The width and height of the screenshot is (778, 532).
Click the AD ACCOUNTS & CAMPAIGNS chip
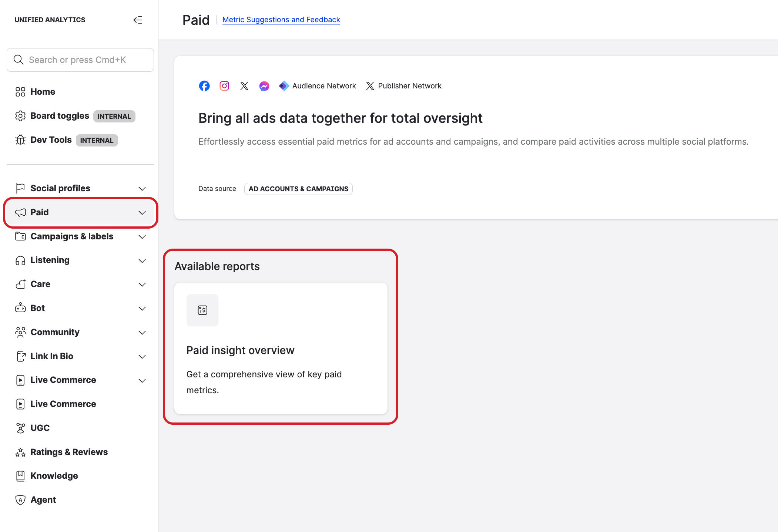(x=298, y=189)
